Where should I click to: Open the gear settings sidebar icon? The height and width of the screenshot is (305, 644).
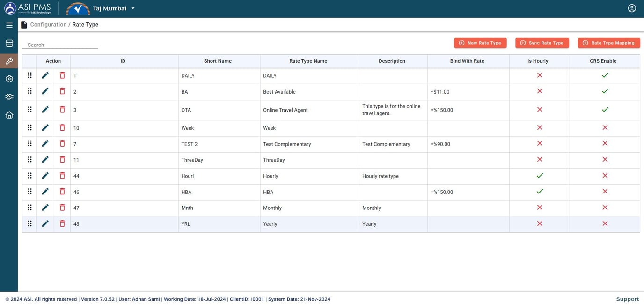coord(9,79)
